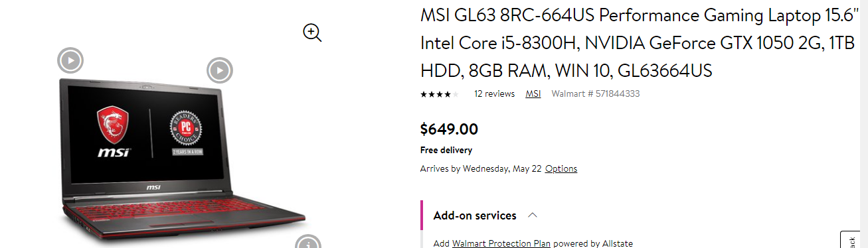Open the Walmart Protection Plan link
The width and height of the screenshot is (868, 248).
(501, 243)
